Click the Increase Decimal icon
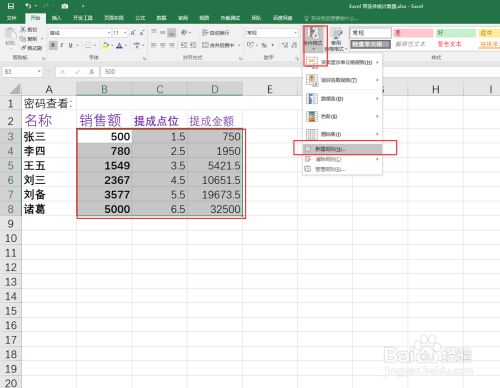Screen dimensions: 500x388 click(x=285, y=45)
